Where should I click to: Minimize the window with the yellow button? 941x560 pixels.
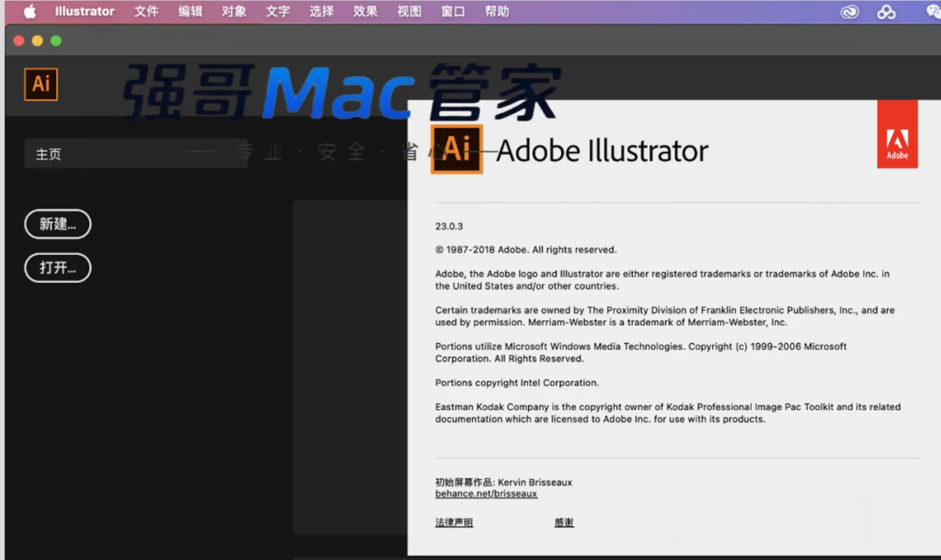(x=37, y=41)
